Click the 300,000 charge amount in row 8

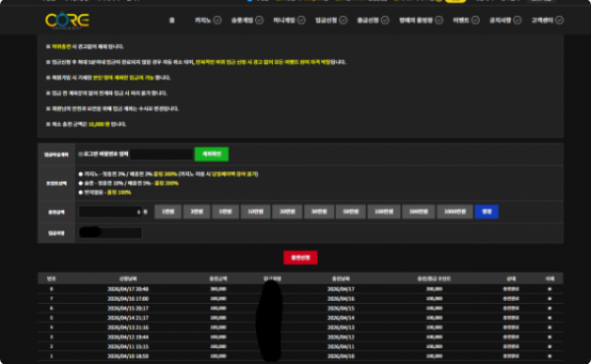(x=219, y=289)
